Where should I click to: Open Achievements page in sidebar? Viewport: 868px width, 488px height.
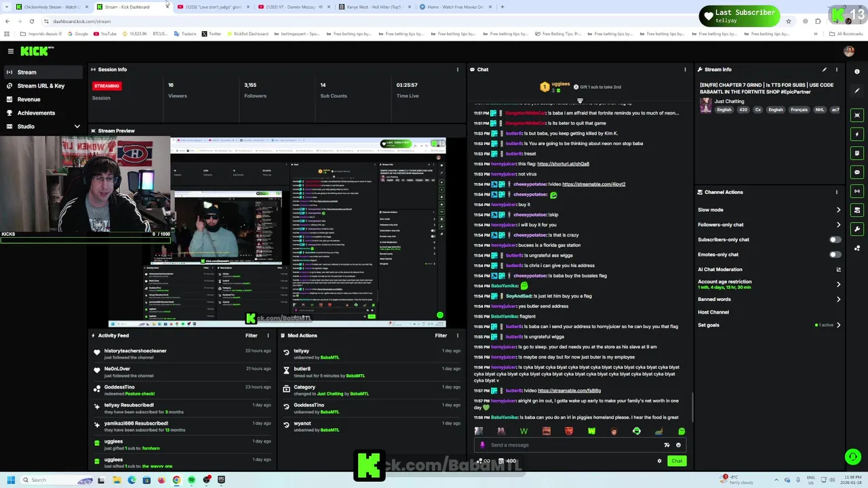[44, 113]
